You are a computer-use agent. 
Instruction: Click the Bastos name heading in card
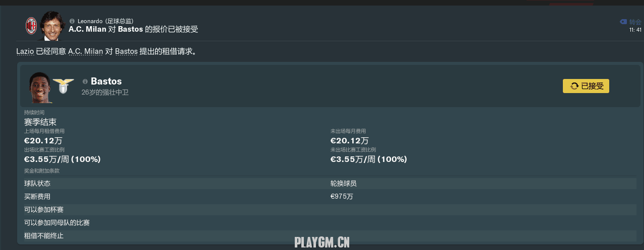pyautogui.click(x=106, y=81)
